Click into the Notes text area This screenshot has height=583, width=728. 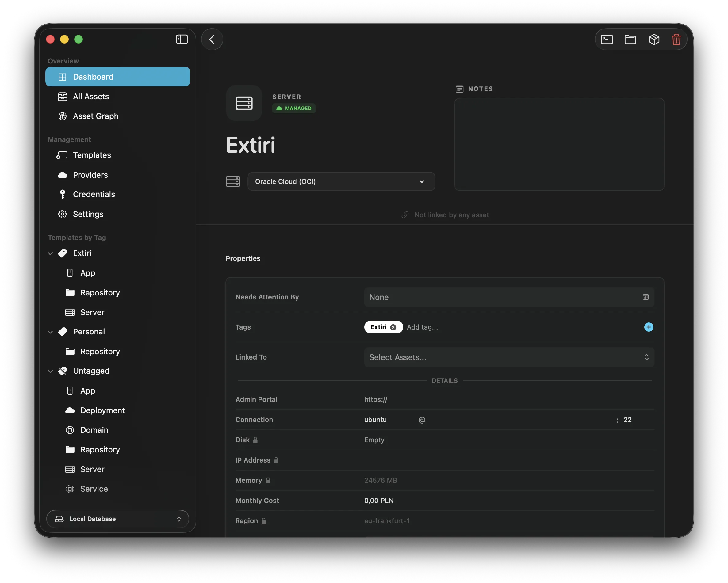559,144
